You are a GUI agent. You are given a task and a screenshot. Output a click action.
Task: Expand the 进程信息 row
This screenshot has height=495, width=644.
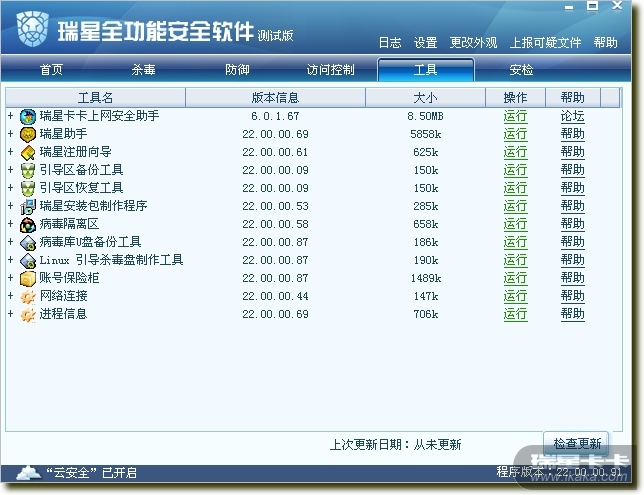pos(11,314)
